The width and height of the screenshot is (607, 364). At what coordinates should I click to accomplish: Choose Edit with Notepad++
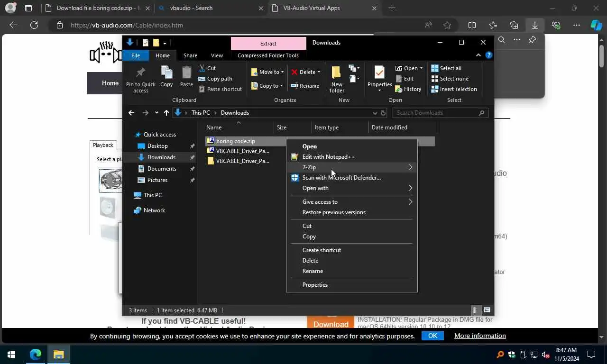click(352, 157)
